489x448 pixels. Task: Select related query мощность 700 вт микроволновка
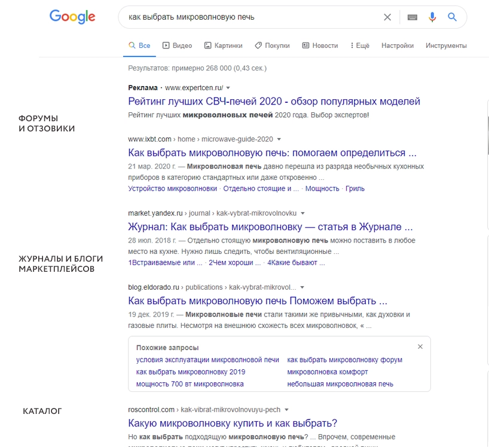click(190, 384)
